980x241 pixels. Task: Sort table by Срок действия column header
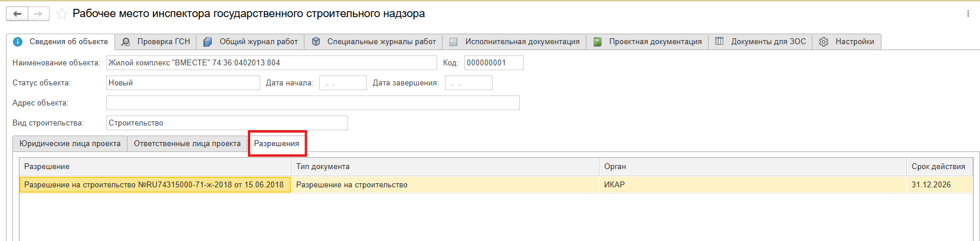point(938,167)
